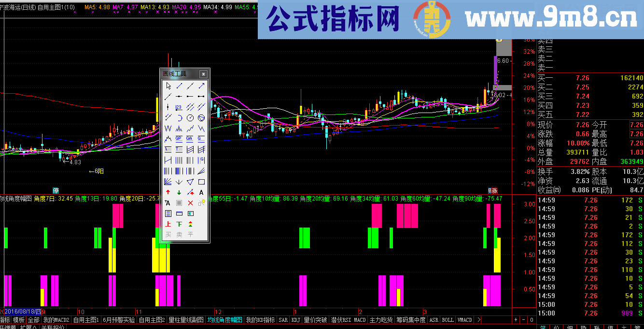Click the - zoom button at chart bottom
Viewport: 644px width, 329px height.
pos(523,320)
